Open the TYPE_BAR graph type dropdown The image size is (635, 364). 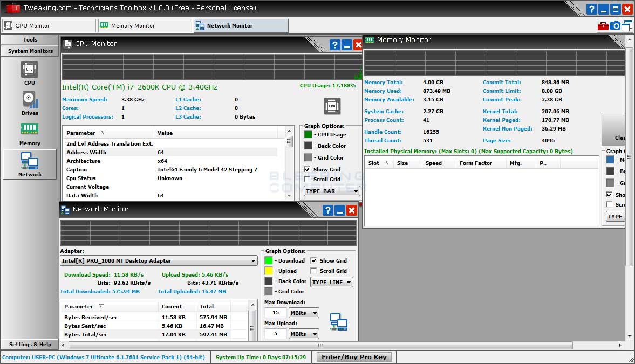[332, 191]
